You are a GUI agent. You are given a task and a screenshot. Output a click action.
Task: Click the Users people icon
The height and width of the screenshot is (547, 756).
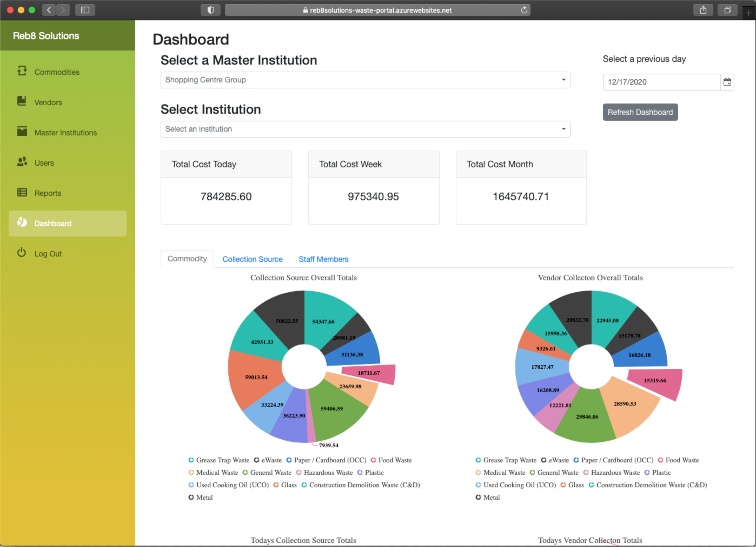pos(22,162)
